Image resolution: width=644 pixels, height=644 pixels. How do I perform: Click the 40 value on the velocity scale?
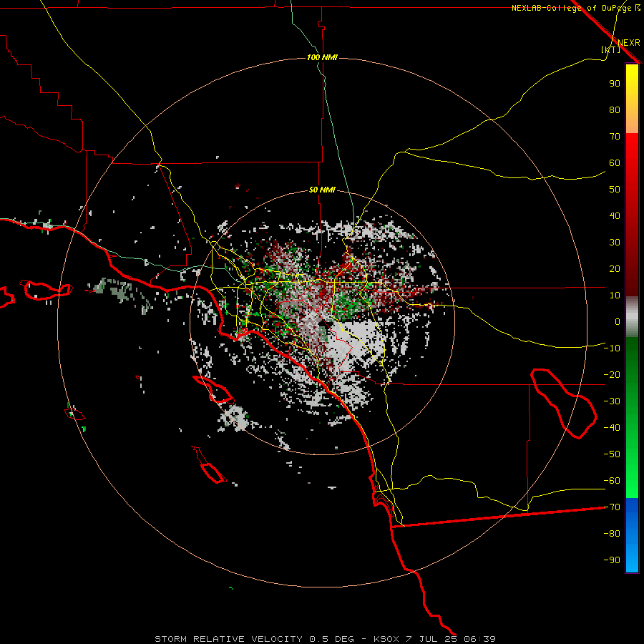(x=615, y=215)
